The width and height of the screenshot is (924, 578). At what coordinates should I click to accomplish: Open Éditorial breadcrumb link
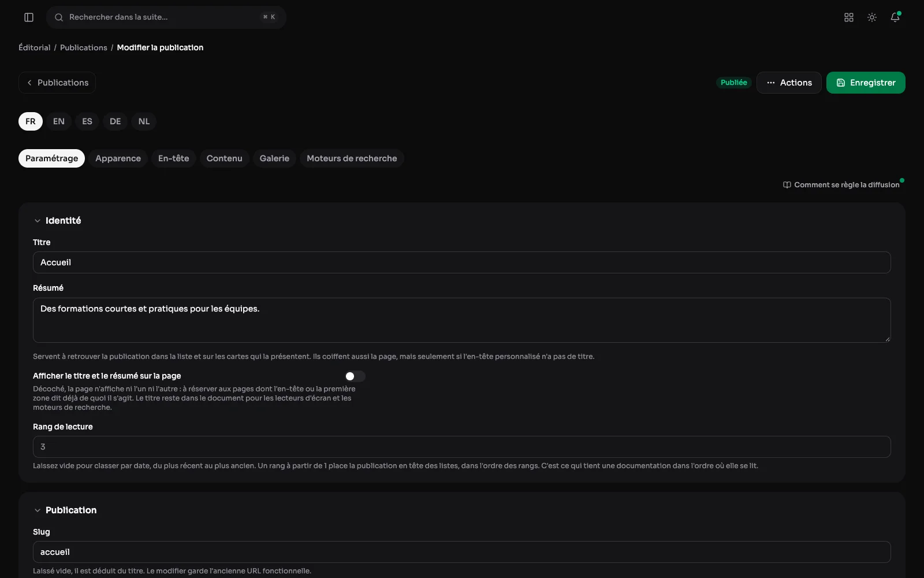click(x=35, y=47)
